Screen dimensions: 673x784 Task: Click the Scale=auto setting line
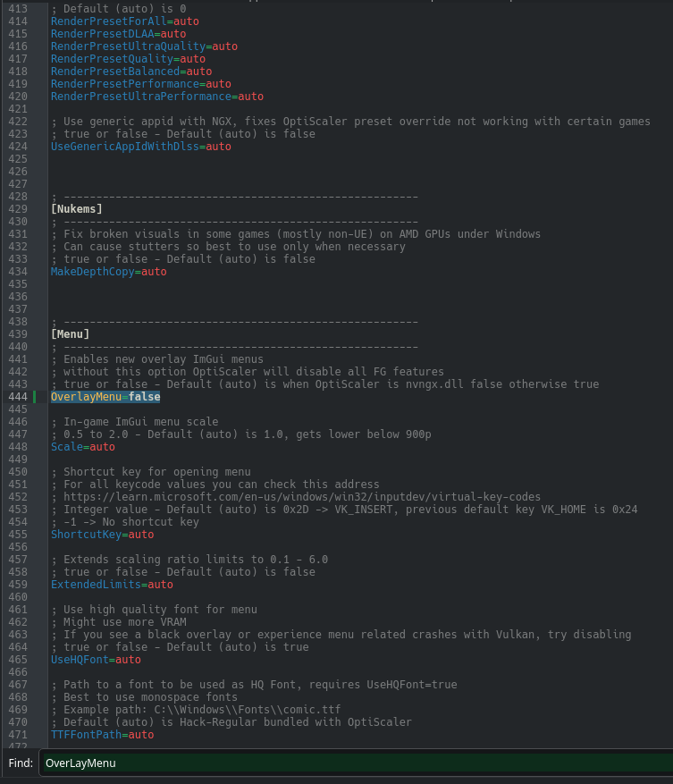tap(83, 447)
